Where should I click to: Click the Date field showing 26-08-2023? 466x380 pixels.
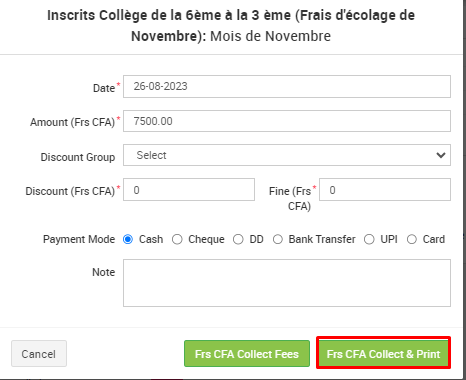coord(287,87)
